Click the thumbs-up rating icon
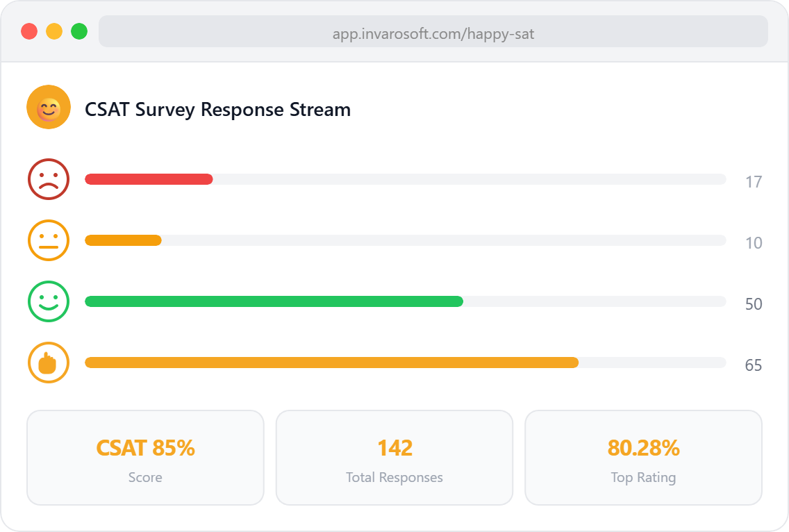The height and width of the screenshot is (532, 789). point(49,363)
